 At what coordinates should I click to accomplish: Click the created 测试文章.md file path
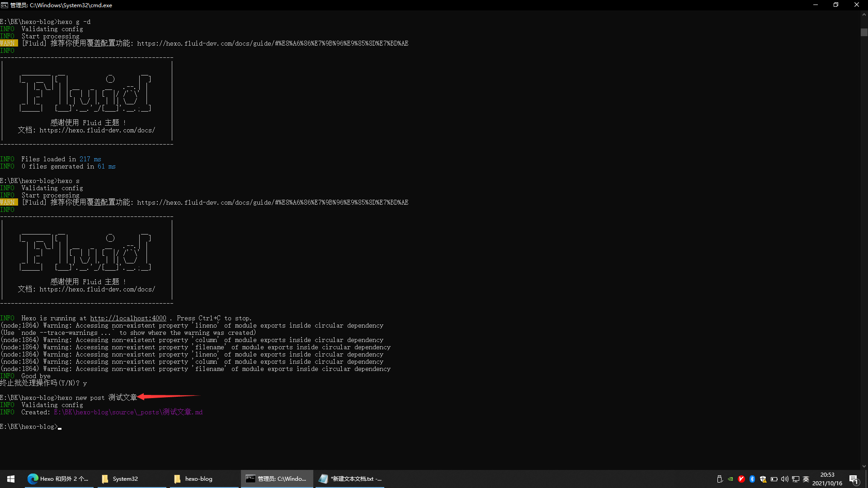coord(128,412)
